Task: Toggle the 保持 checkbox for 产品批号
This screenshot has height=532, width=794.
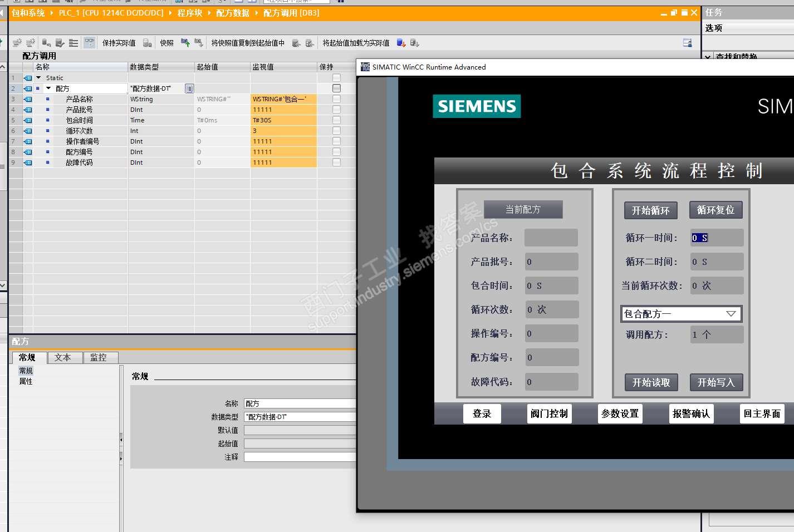Action: click(336, 110)
